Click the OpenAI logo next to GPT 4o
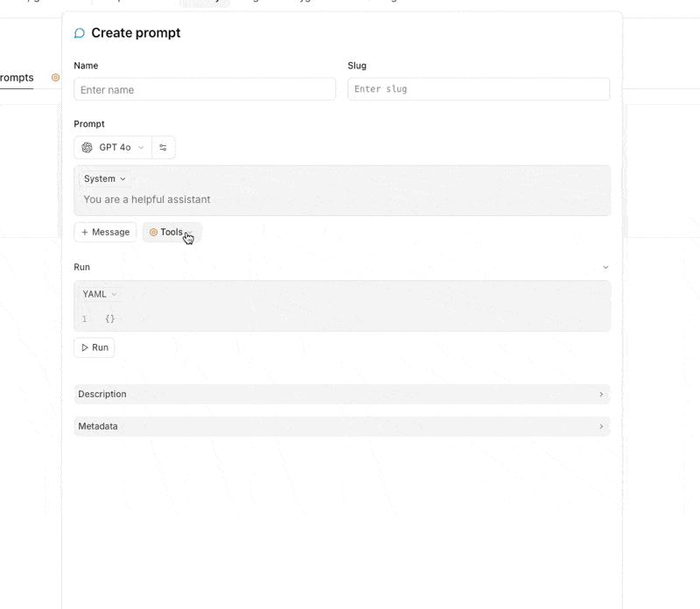The width and height of the screenshot is (700, 609). [87, 147]
